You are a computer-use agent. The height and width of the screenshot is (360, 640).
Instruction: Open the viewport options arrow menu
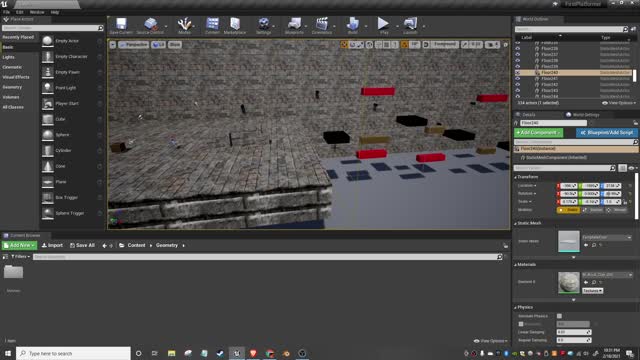coord(113,44)
